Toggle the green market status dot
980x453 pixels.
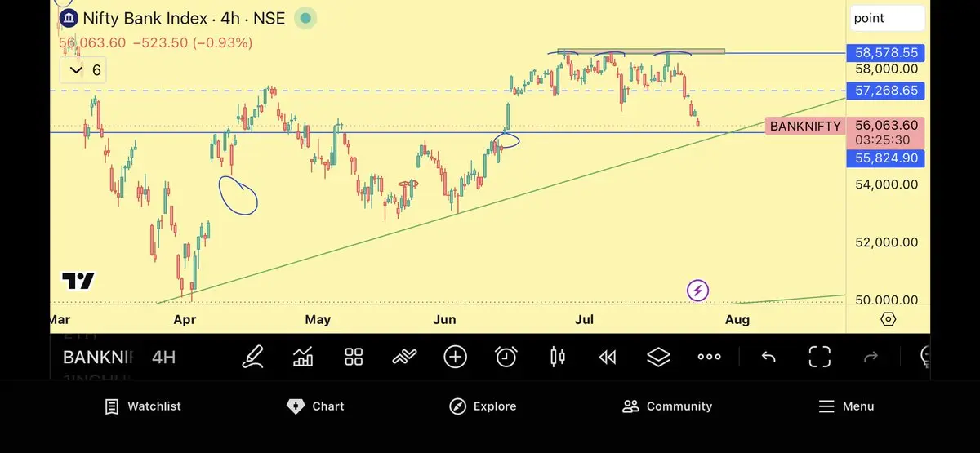(305, 17)
